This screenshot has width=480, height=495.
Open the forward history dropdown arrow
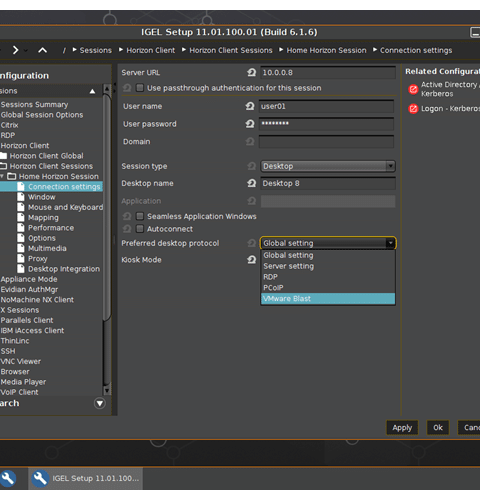26,50
